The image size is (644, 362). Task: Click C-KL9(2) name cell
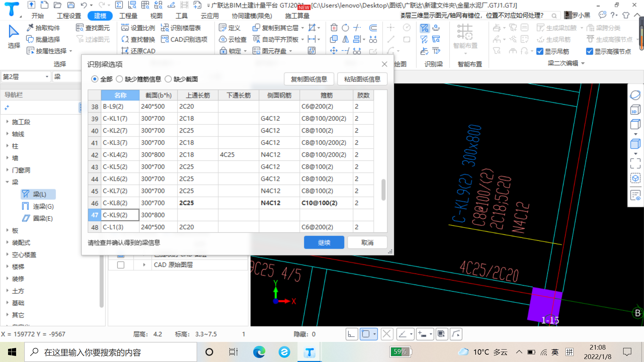[x=120, y=215]
